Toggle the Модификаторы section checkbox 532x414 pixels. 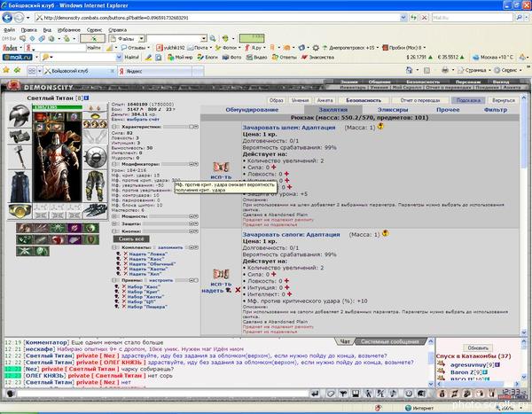(114, 164)
